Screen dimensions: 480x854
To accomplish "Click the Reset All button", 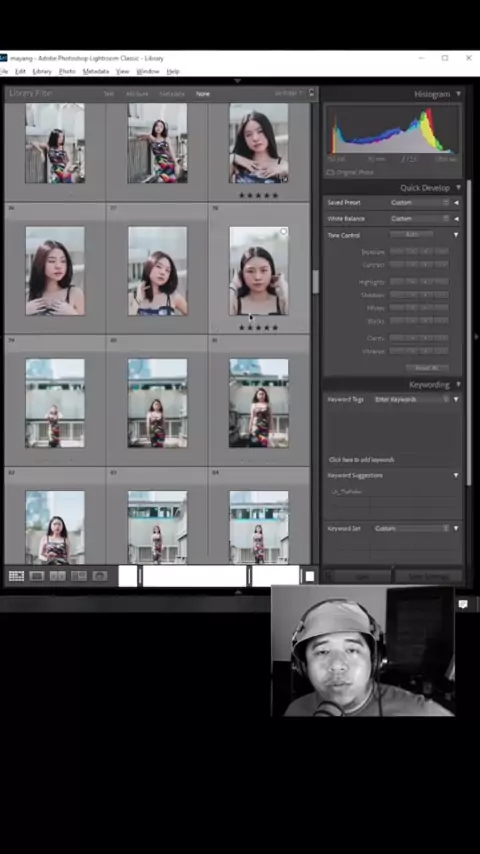I will (427, 368).
